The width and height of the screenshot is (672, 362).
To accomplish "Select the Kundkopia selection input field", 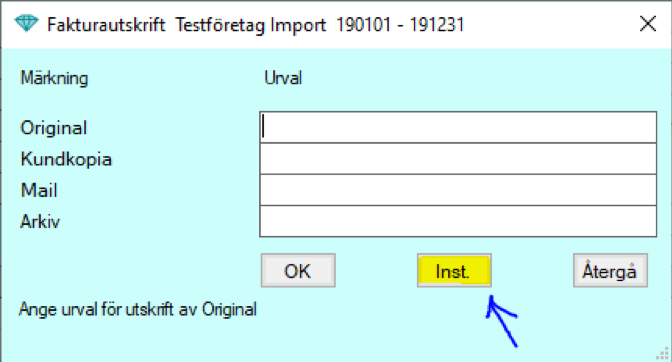I will pos(458,159).
